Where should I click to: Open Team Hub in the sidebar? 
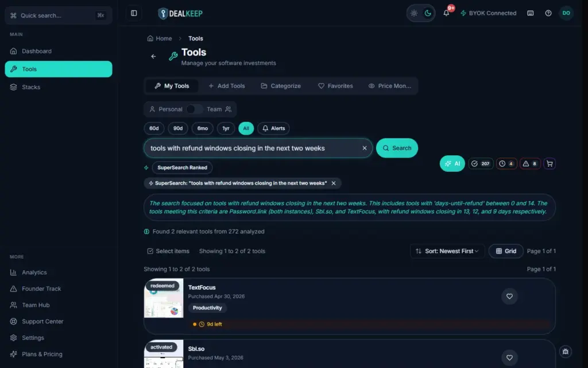[x=59, y=305]
